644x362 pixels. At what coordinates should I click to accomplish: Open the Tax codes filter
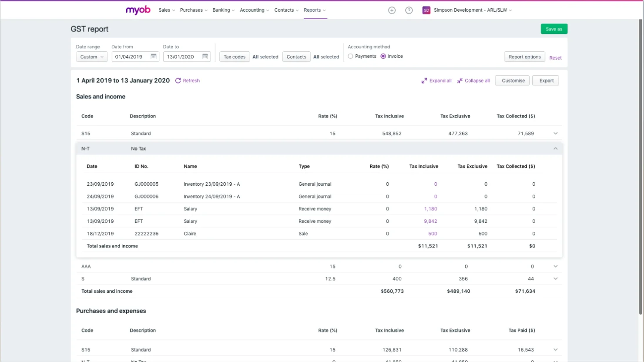coord(235,56)
